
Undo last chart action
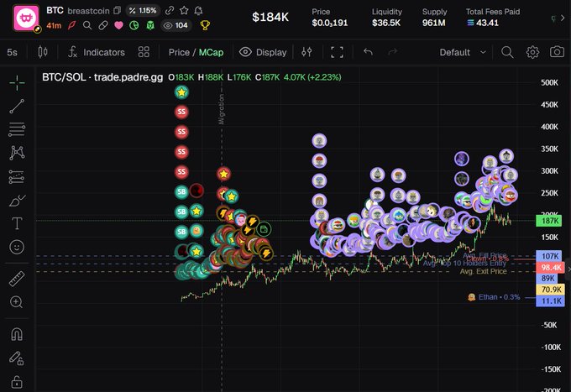point(368,52)
